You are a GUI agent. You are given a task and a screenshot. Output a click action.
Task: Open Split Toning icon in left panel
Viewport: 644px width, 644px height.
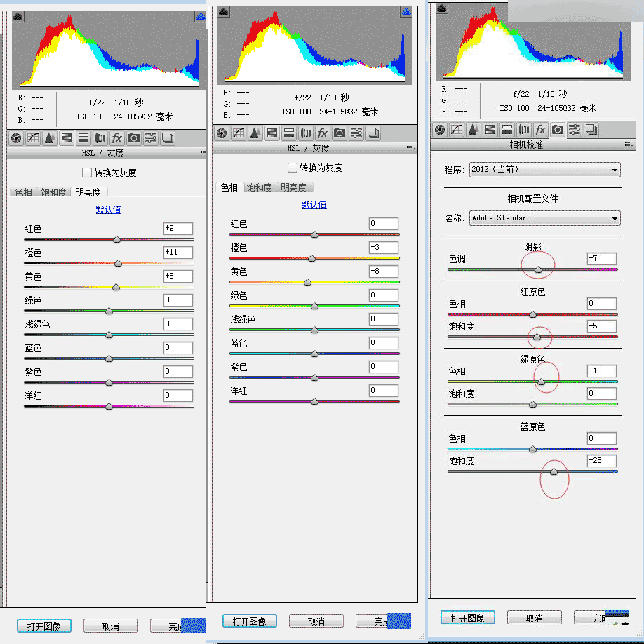[x=83, y=138]
